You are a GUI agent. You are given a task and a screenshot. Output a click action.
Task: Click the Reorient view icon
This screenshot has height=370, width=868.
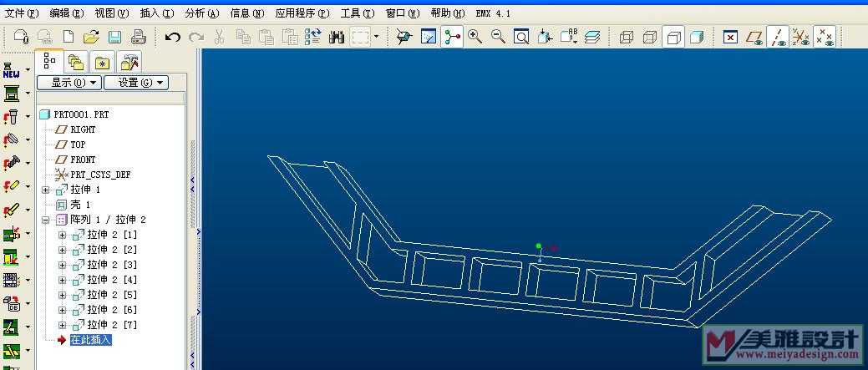pos(545,37)
